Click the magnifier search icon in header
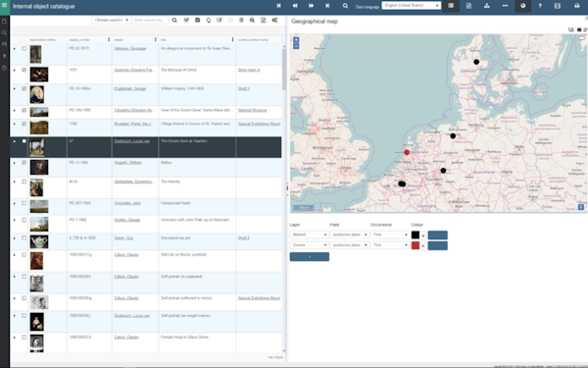 345,6
